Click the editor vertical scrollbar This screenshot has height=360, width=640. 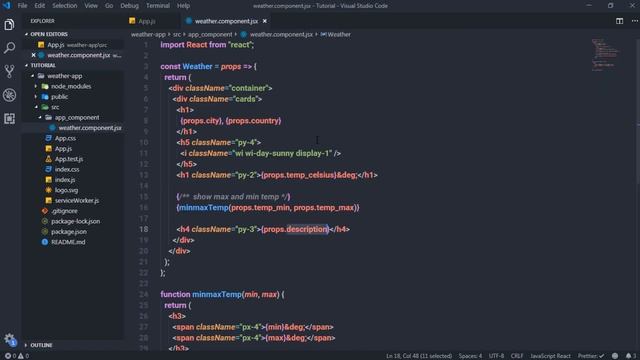click(x=638, y=112)
